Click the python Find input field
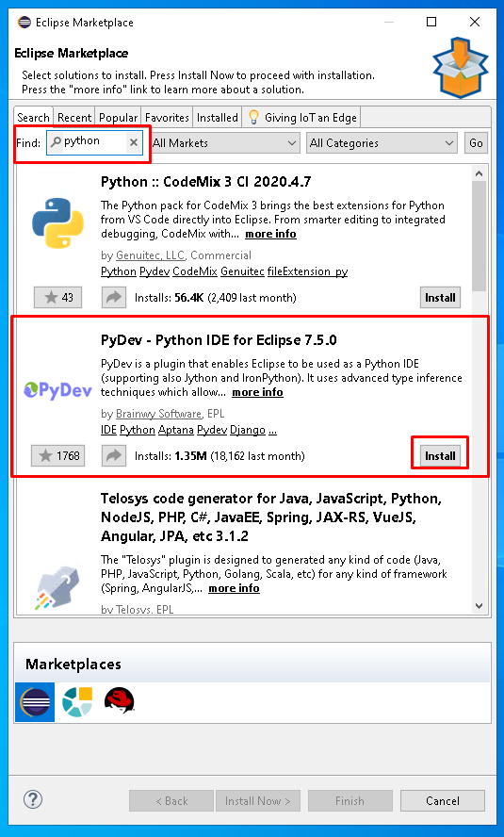 [94, 142]
